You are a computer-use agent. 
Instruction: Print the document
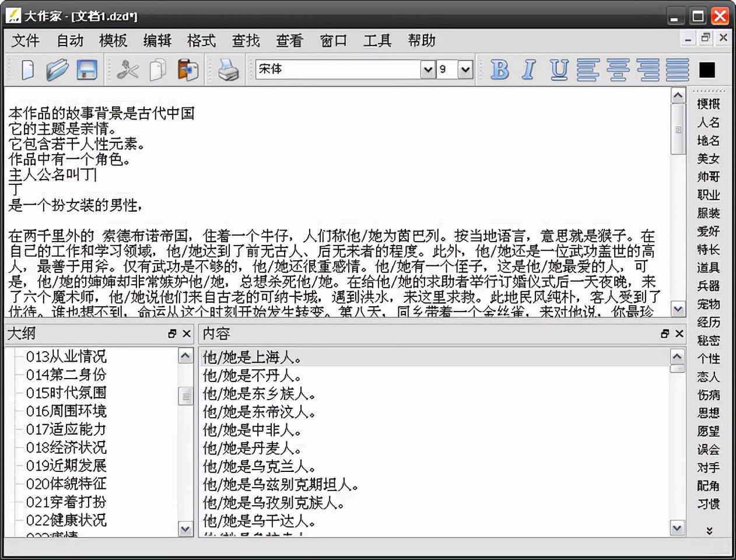227,69
